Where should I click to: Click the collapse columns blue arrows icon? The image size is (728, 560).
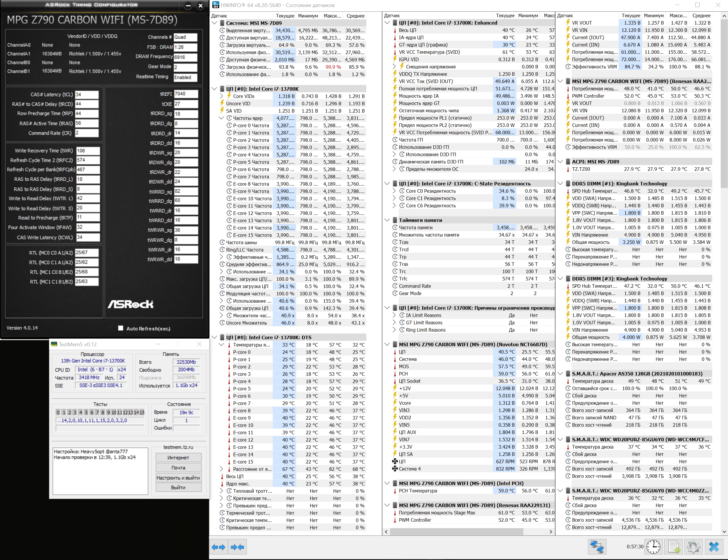click(x=237, y=547)
